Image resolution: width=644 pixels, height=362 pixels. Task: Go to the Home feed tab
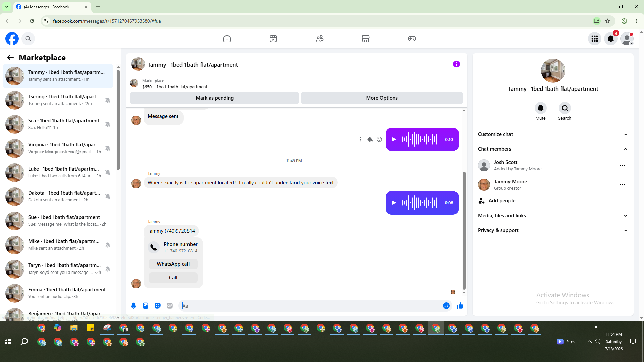pyautogui.click(x=227, y=39)
